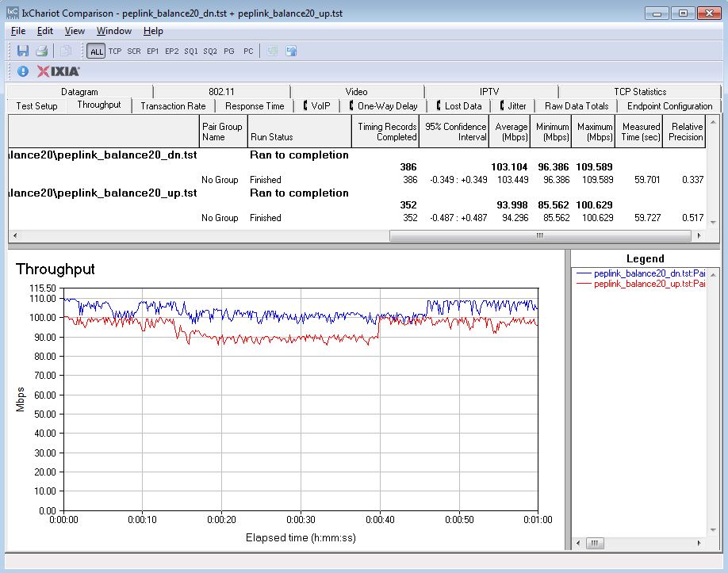Viewport: 728px width, 573px height.
Task: Switch to the Video tab
Action: 357,92
